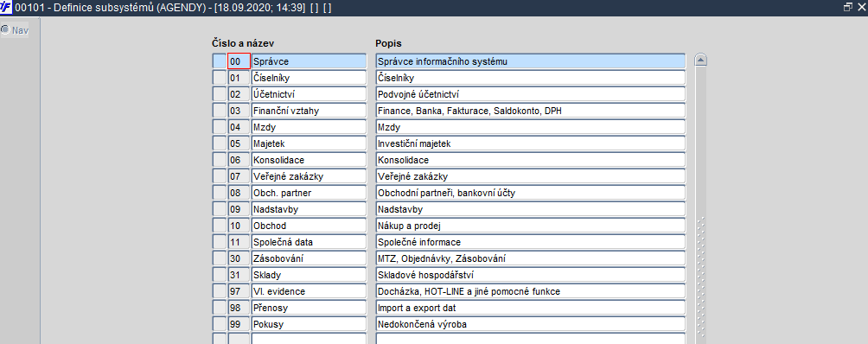The width and height of the screenshot is (868, 344).
Task: Click the name field Pokusy
Action: [309, 323]
